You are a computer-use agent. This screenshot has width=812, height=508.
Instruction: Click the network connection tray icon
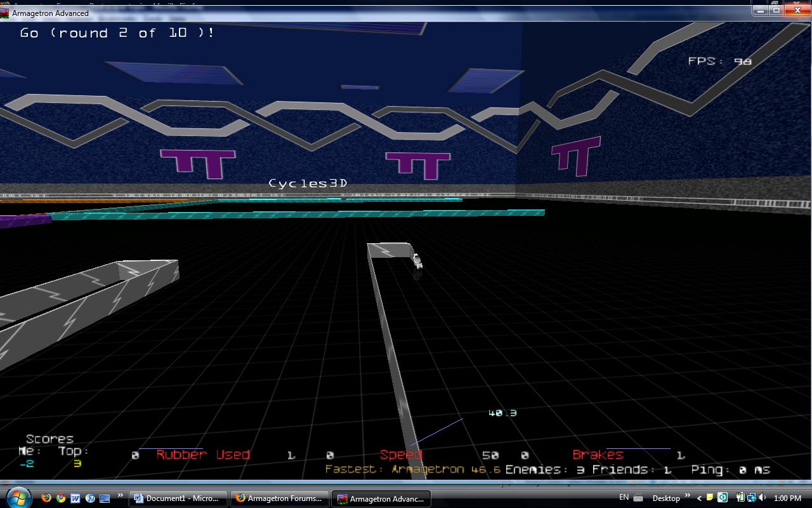coord(751,498)
